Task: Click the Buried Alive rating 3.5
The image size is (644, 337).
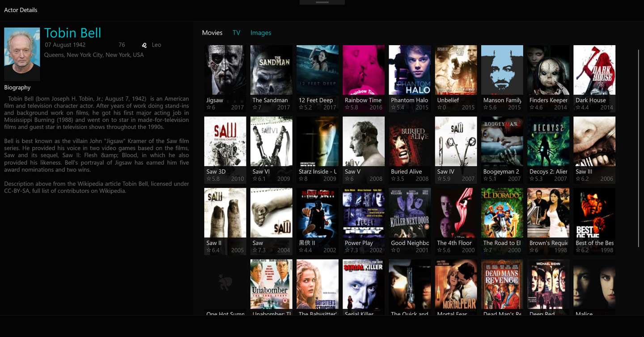Action: (x=398, y=179)
